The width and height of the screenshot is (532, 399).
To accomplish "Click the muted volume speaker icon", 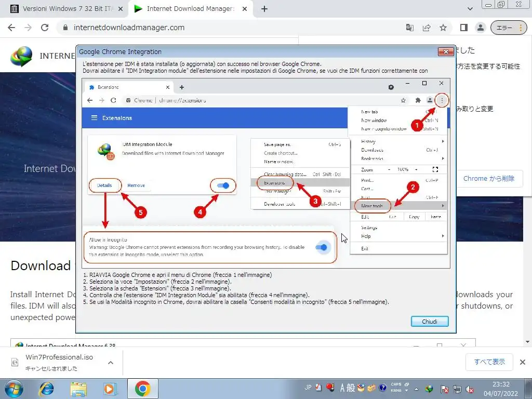I will pyautogui.click(x=470, y=389).
